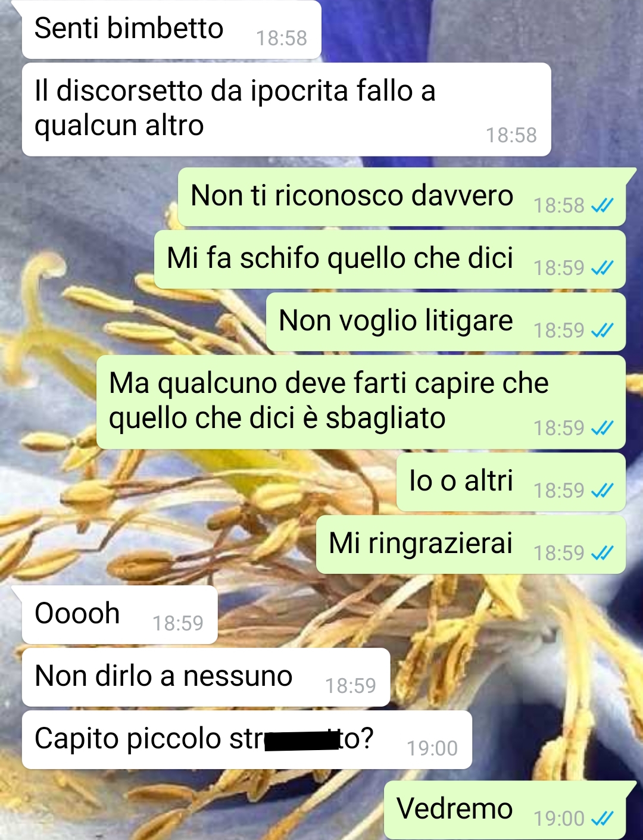Select the 'Il discorsetto da ipocrita' message
This screenshot has height=840, width=643.
[286, 110]
